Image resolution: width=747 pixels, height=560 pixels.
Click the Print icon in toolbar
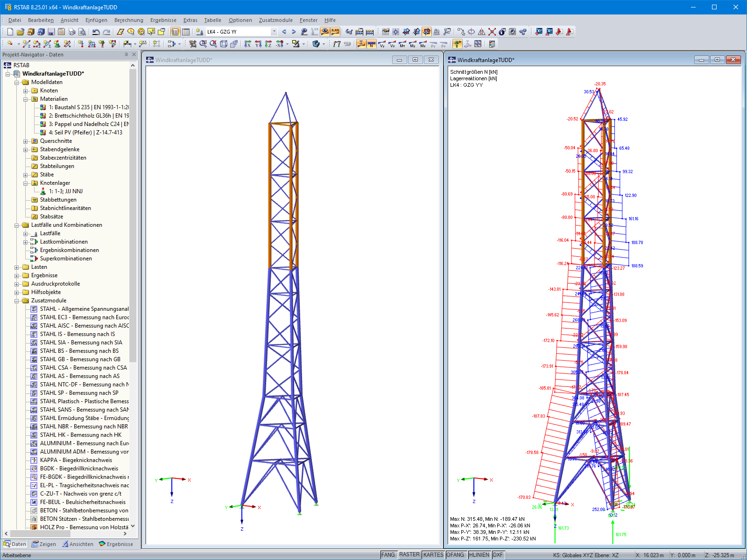(x=71, y=32)
